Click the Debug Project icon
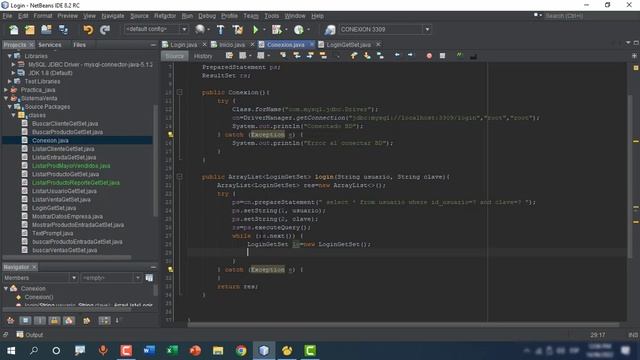 tap(277, 29)
